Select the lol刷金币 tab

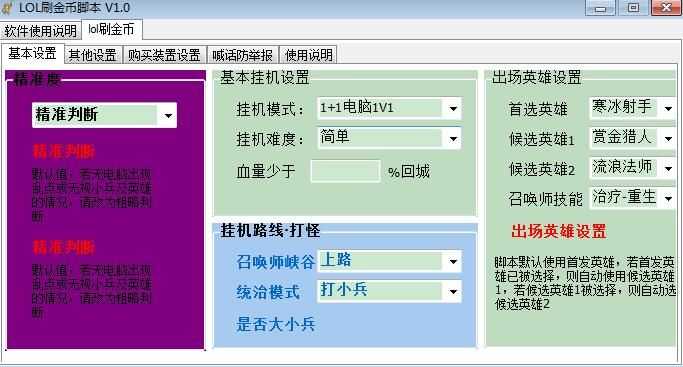point(112,29)
